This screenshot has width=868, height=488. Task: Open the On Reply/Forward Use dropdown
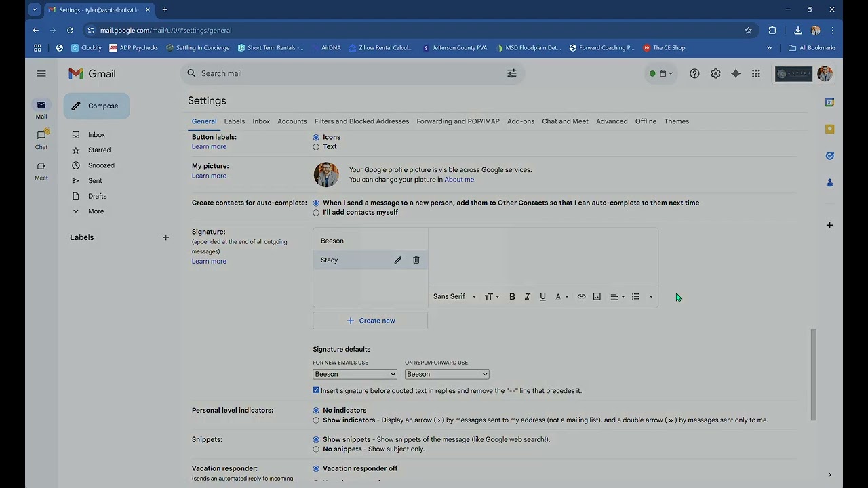click(447, 374)
